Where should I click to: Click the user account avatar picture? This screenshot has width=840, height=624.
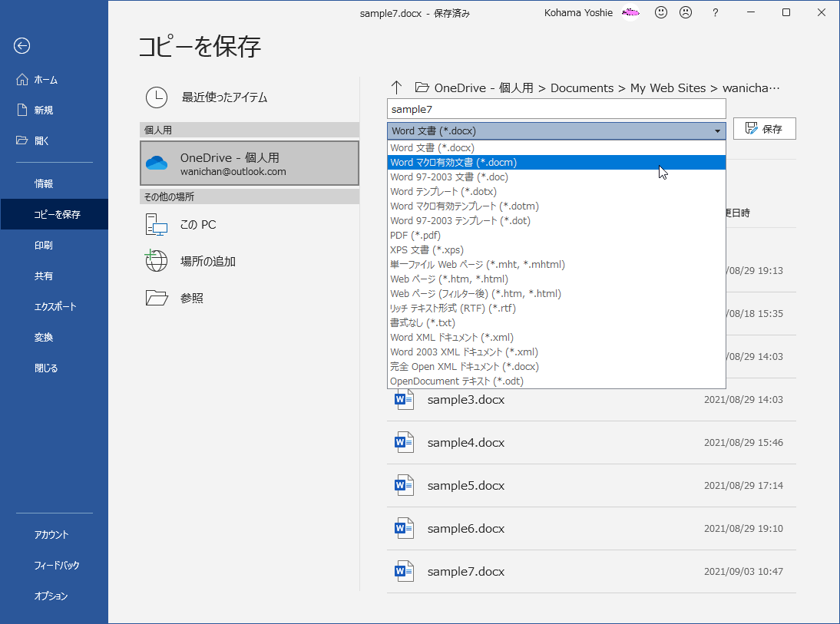click(631, 12)
